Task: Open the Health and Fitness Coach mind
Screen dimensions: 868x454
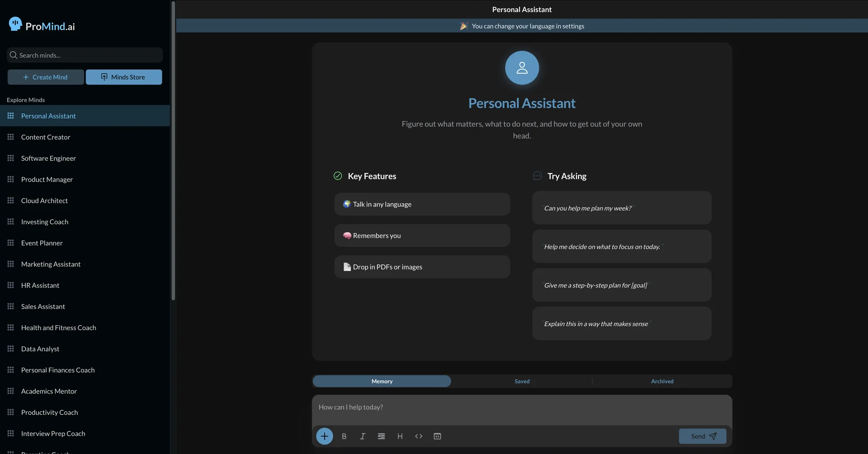Action: (x=85, y=328)
